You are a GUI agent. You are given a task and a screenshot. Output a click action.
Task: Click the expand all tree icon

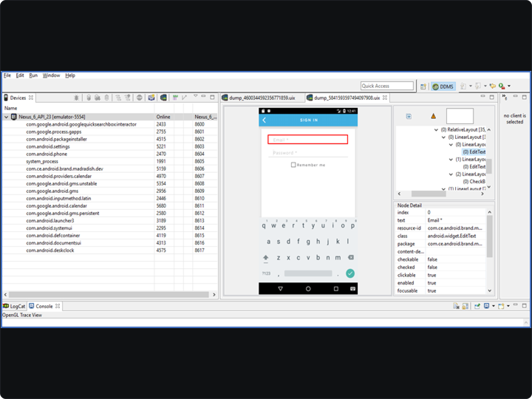coord(409,116)
